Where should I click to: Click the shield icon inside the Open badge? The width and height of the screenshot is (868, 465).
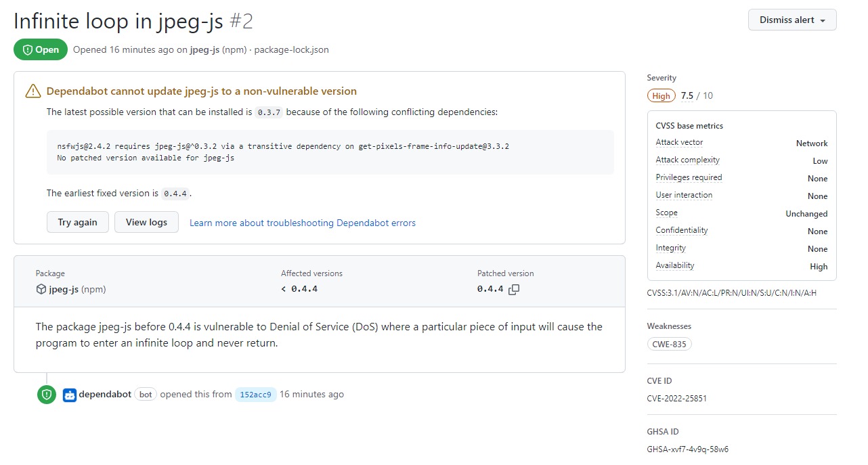point(26,49)
